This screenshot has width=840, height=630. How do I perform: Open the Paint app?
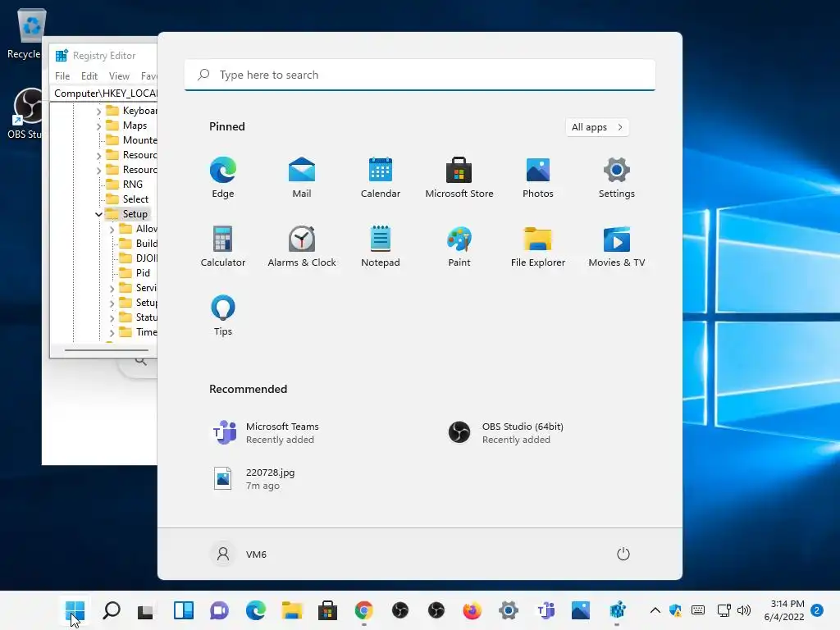click(459, 246)
